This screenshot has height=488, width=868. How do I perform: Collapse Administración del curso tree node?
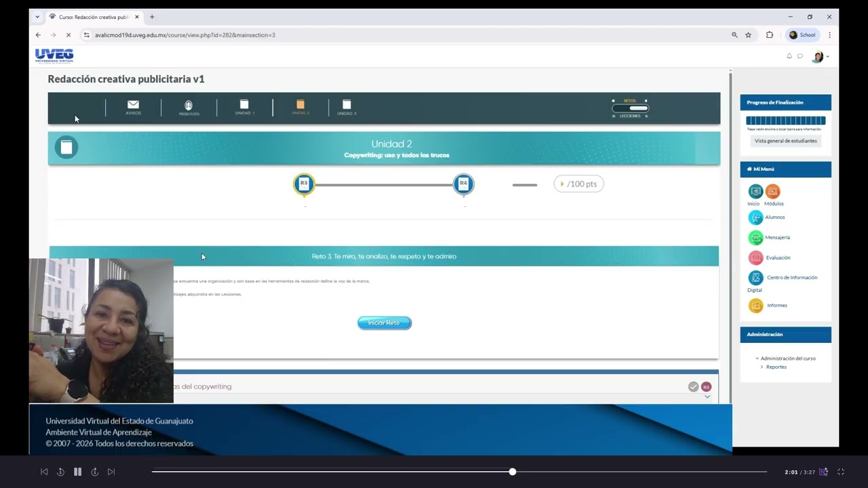[757, 359]
